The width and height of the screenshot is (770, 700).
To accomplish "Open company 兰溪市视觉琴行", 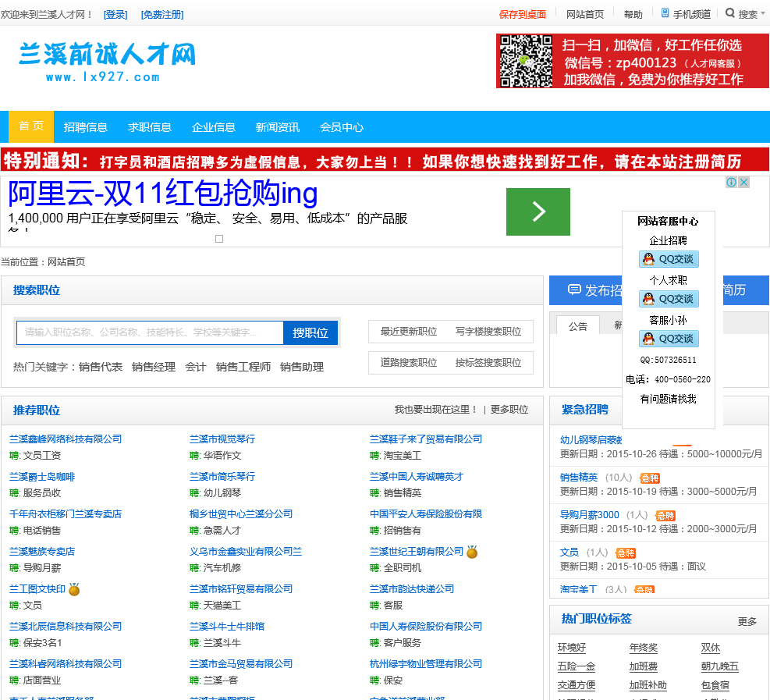I will 222,439.
